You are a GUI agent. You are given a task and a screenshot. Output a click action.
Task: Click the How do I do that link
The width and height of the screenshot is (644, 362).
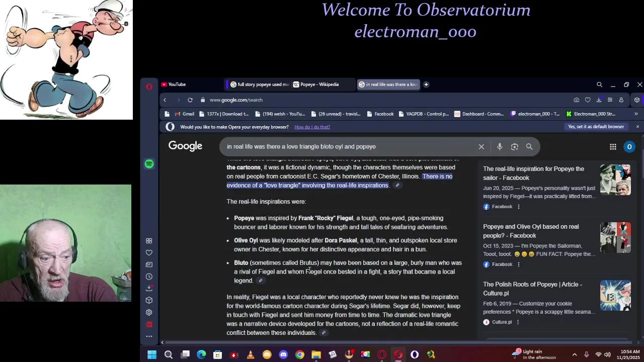click(312, 127)
